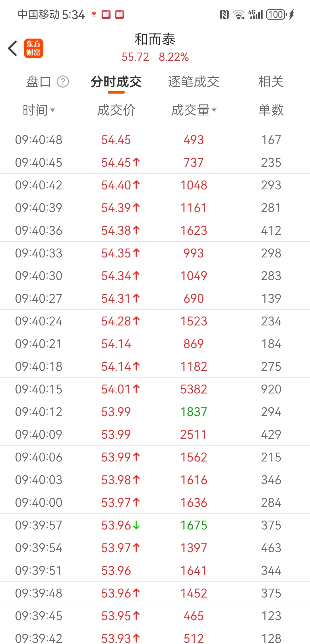Tap the battery 100 indicator

[277, 14]
